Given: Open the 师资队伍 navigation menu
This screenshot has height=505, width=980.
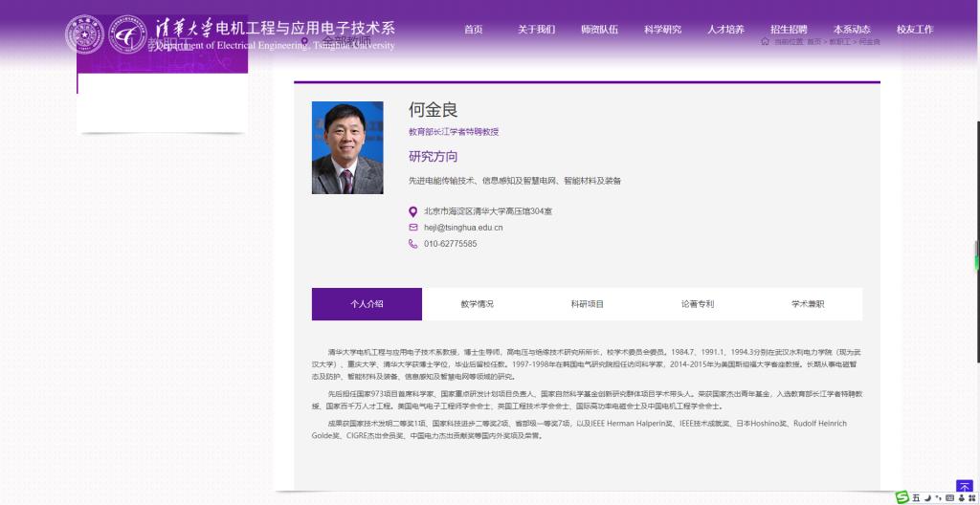Looking at the screenshot, I should [599, 30].
